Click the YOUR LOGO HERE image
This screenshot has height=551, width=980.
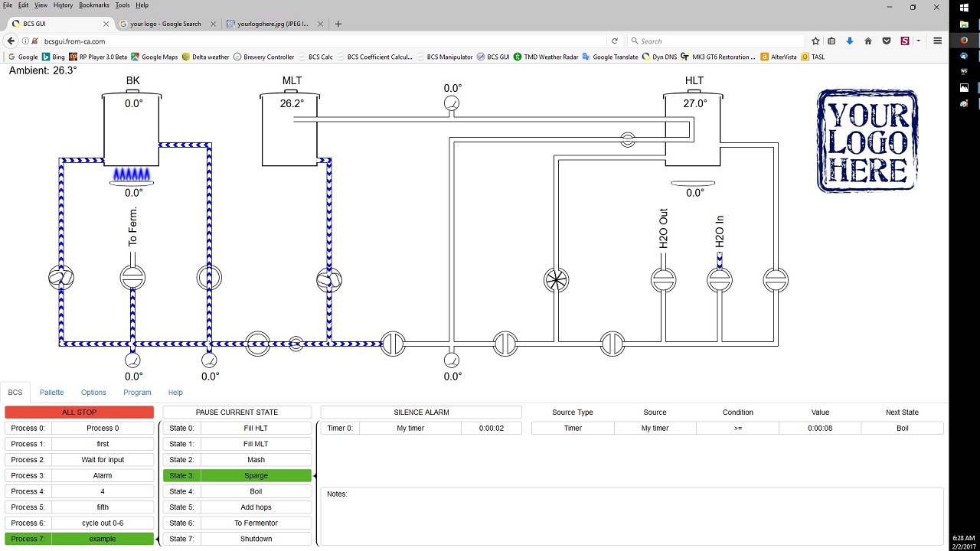867,140
